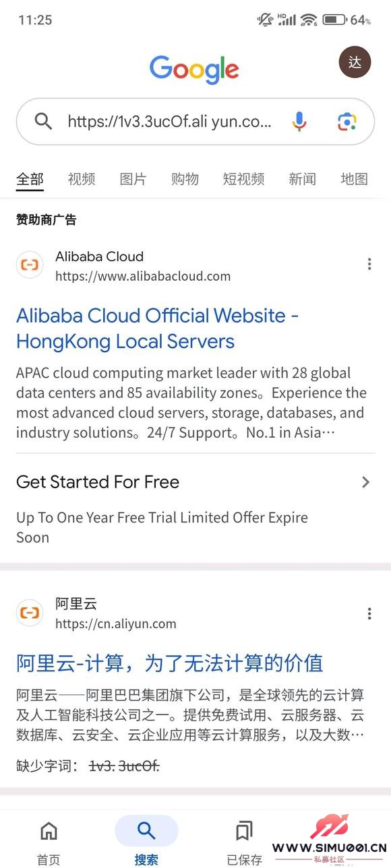This screenshot has width=391, height=868.
Task: Tap the search query input field
Action: click(170, 121)
